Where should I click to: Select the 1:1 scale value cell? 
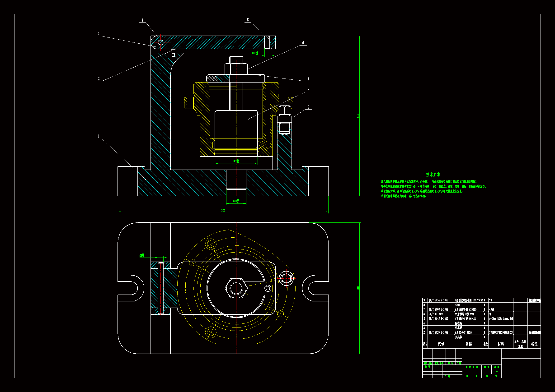tap(496, 371)
